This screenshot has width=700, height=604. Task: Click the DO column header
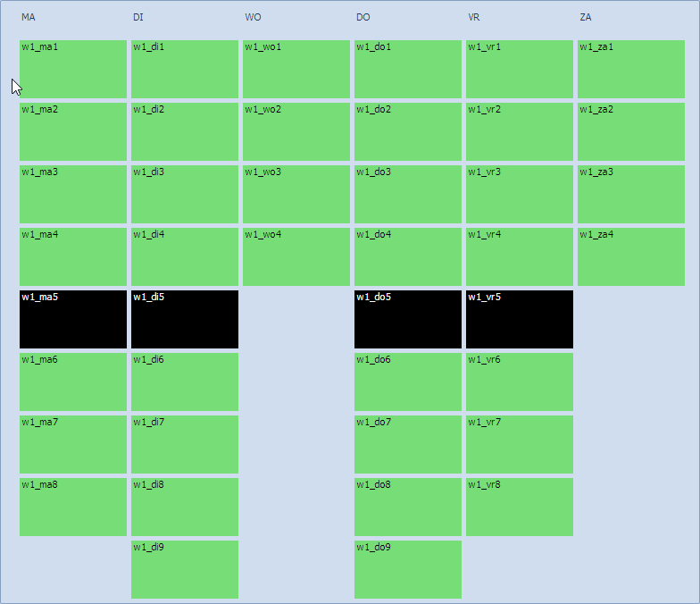[x=362, y=18]
